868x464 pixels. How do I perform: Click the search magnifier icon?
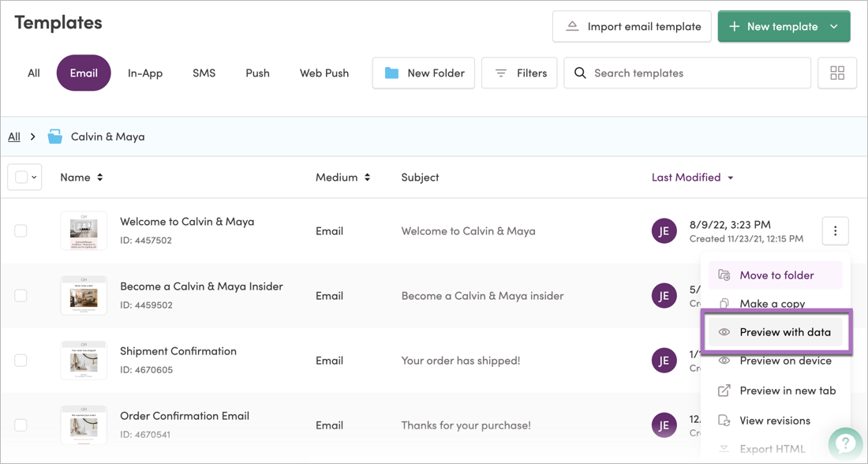coord(580,73)
